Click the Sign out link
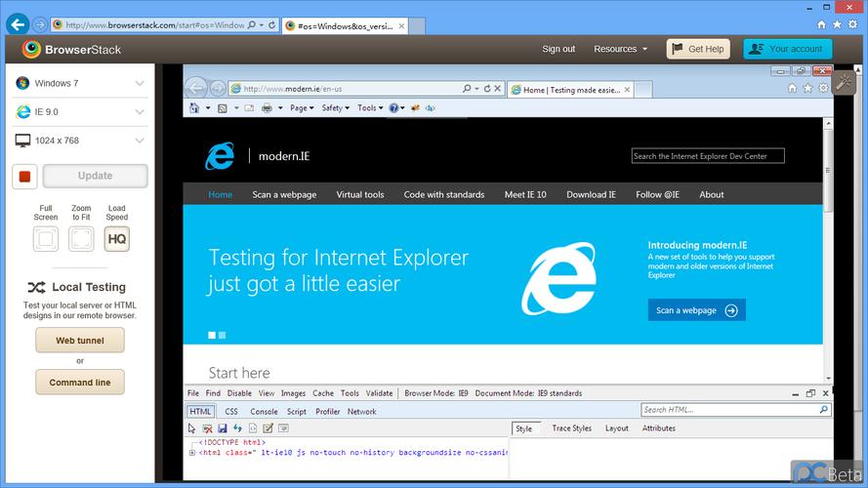 (x=558, y=49)
